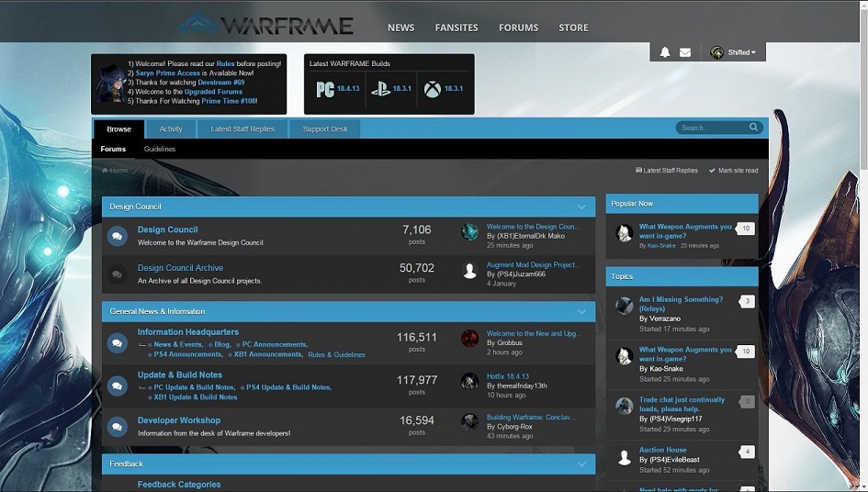Click the search magnifier icon

(x=753, y=128)
